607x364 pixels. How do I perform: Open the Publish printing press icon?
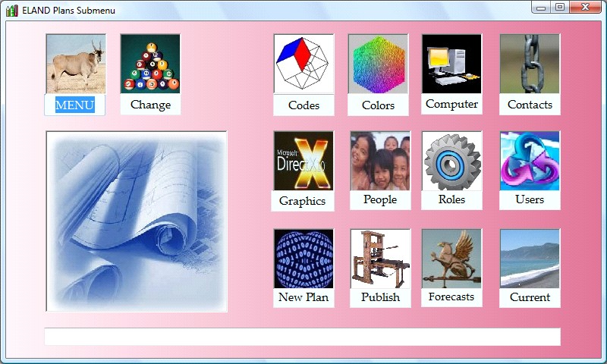(x=380, y=259)
